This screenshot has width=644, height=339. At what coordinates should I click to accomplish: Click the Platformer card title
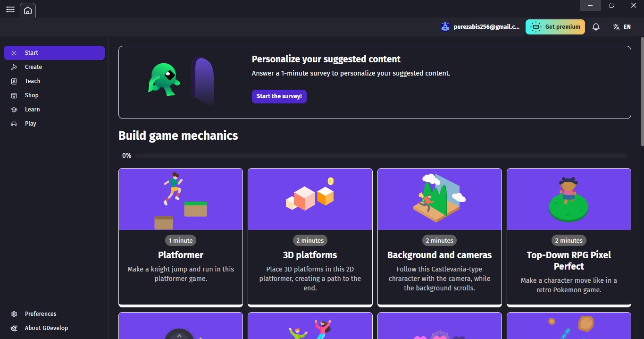[181, 255]
